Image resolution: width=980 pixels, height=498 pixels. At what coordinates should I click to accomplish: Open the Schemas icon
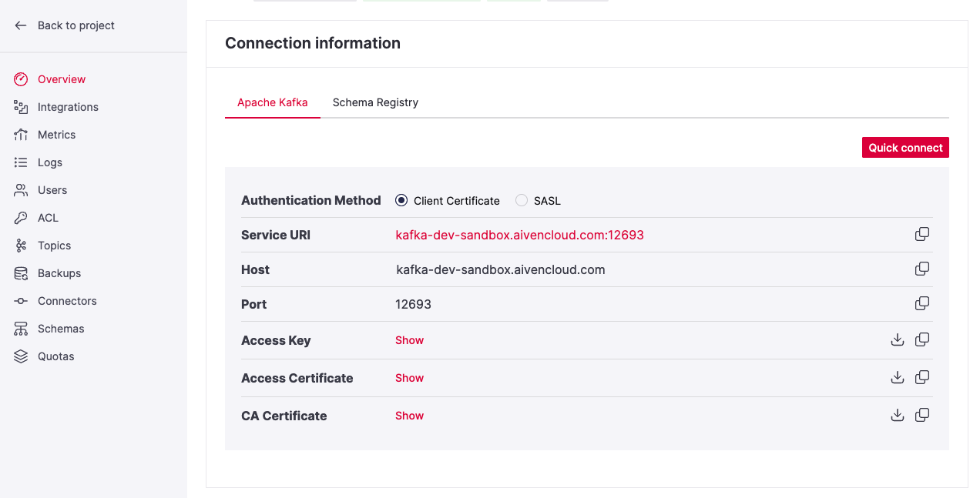pyautogui.click(x=21, y=328)
